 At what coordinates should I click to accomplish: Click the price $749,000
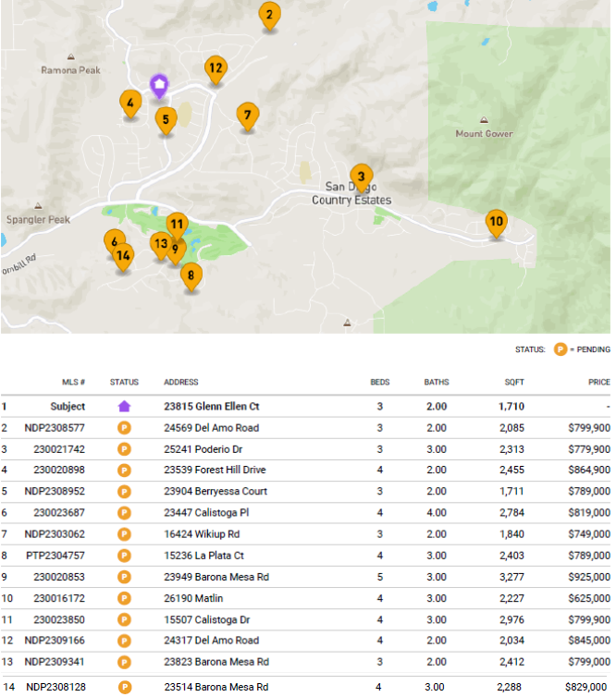point(589,534)
